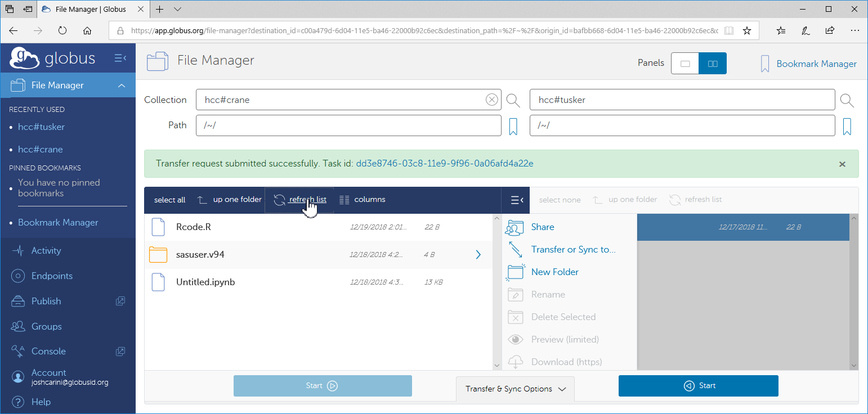Screen dimensions: 868x414
Task: Collapse the globus sidebar menu
Action: (x=120, y=58)
